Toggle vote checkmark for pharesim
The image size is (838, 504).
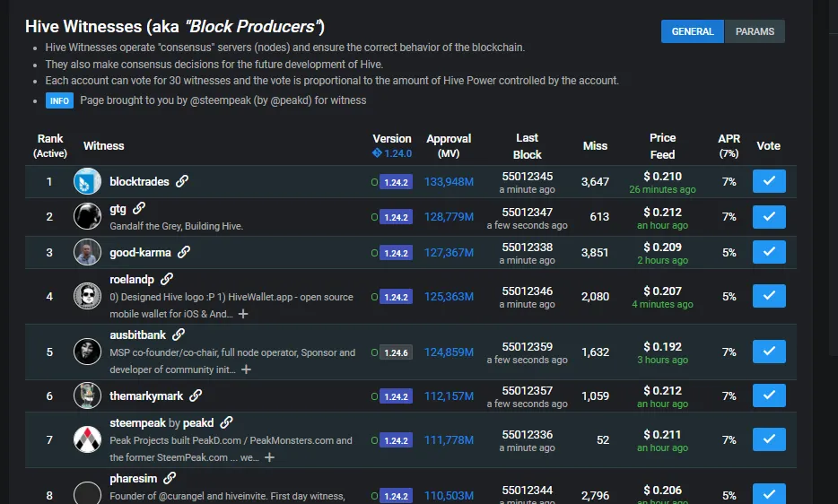pos(769,494)
